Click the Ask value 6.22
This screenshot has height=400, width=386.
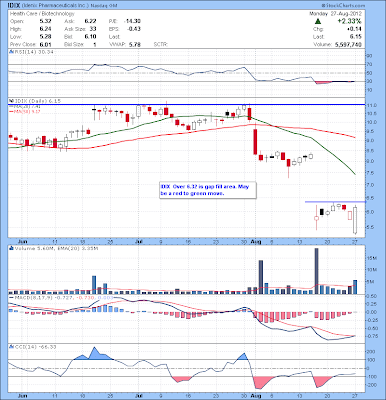pyautogui.click(x=90, y=21)
